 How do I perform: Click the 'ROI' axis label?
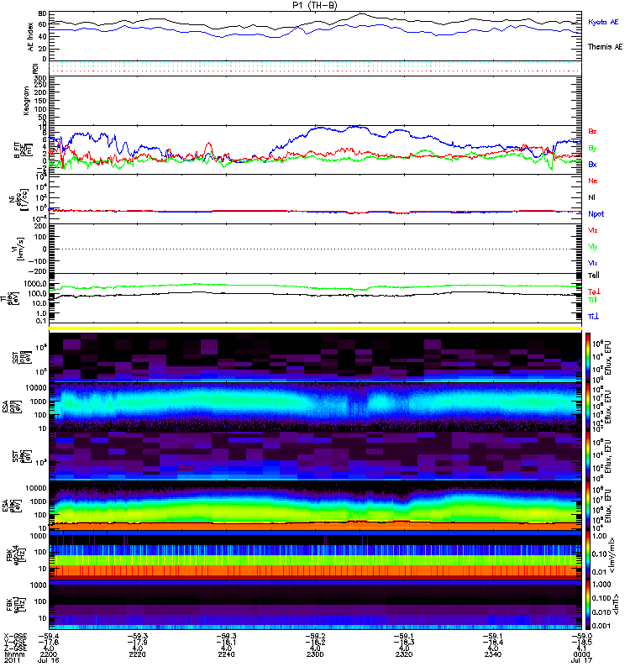[x=35, y=69]
